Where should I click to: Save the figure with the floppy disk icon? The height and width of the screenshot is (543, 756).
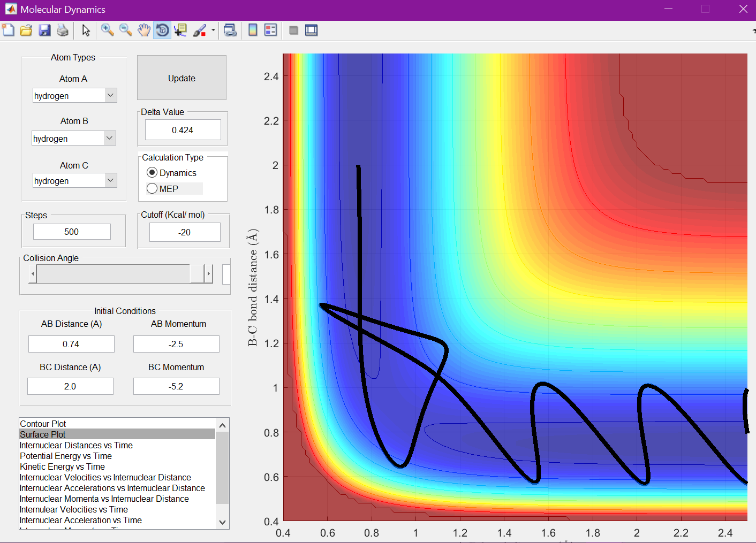(44, 30)
